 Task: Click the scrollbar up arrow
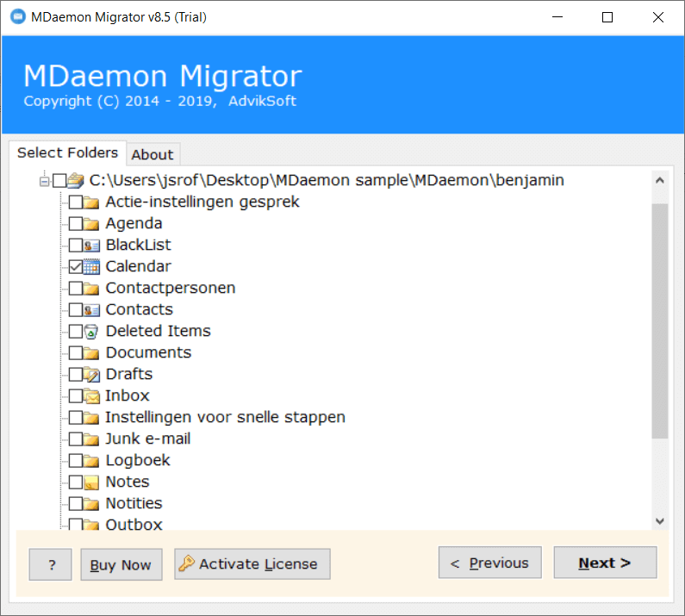point(660,180)
